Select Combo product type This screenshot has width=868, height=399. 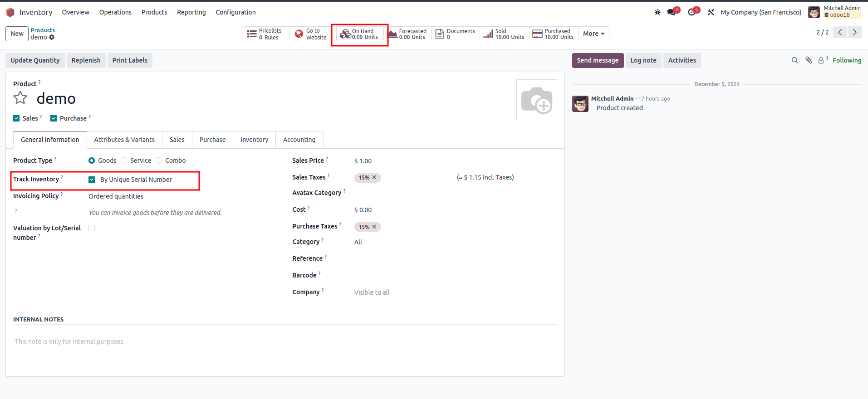click(159, 161)
